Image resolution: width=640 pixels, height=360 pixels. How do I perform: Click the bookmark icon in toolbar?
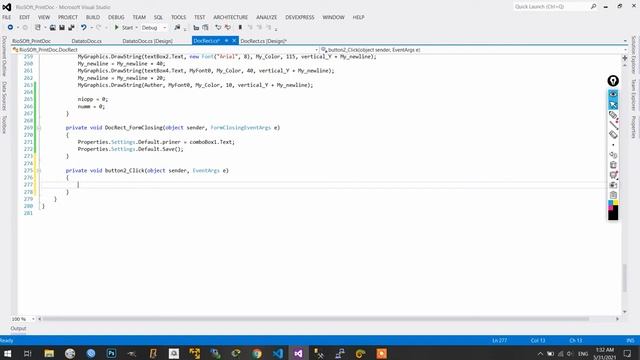point(240,27)
